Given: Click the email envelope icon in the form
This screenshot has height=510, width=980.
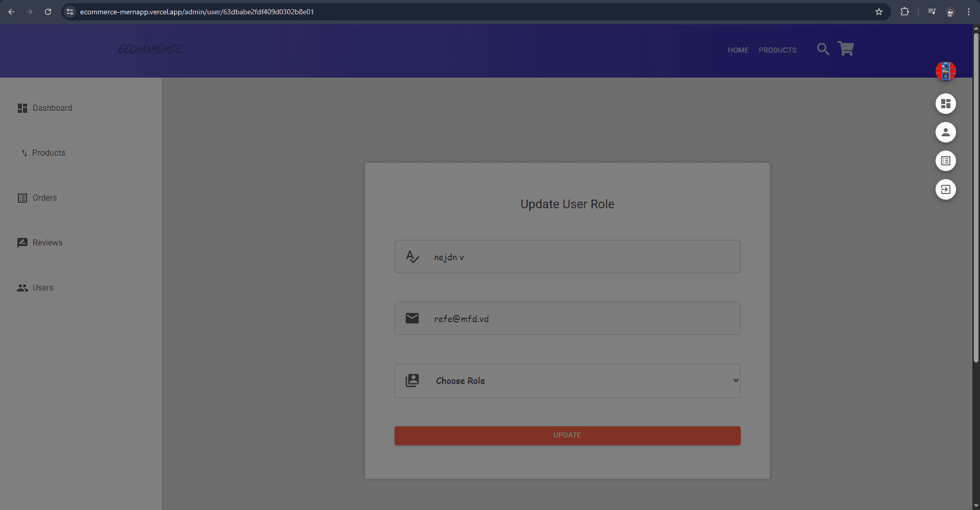Looking at the screenshot, I should [x=412, y=318].
